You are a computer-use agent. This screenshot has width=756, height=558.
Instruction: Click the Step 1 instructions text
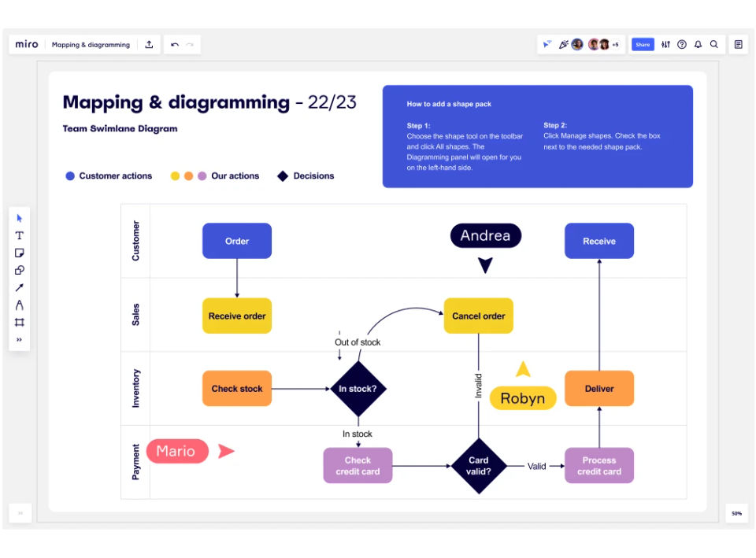(x=465, y=146)
